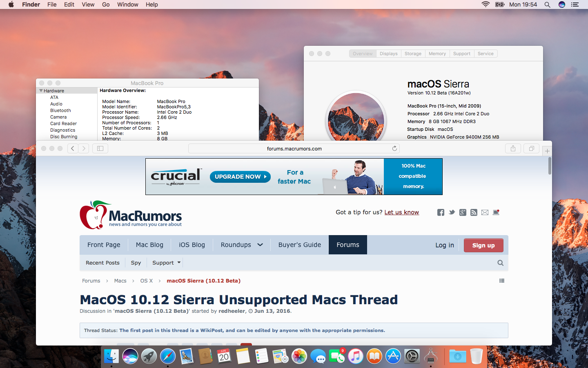Image resolution: width=588 pixels, height=368 pixels.
Task: Click the Sign up button
Action: [483, 245]
